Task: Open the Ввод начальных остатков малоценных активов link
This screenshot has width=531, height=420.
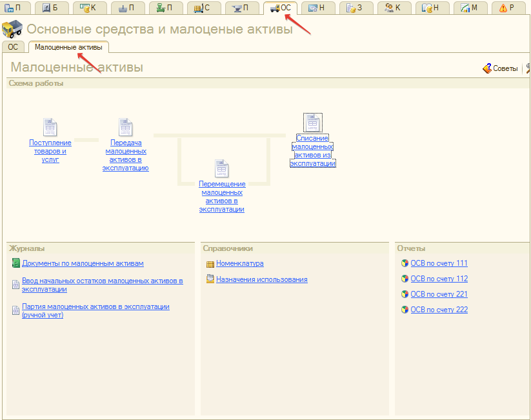Action: pos(102,285)
